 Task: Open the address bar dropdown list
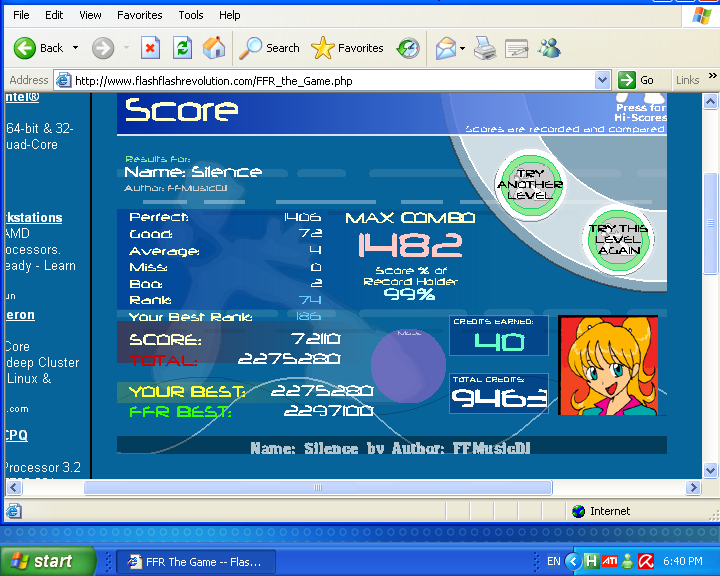pyautogui.click(x=602, y=80)
